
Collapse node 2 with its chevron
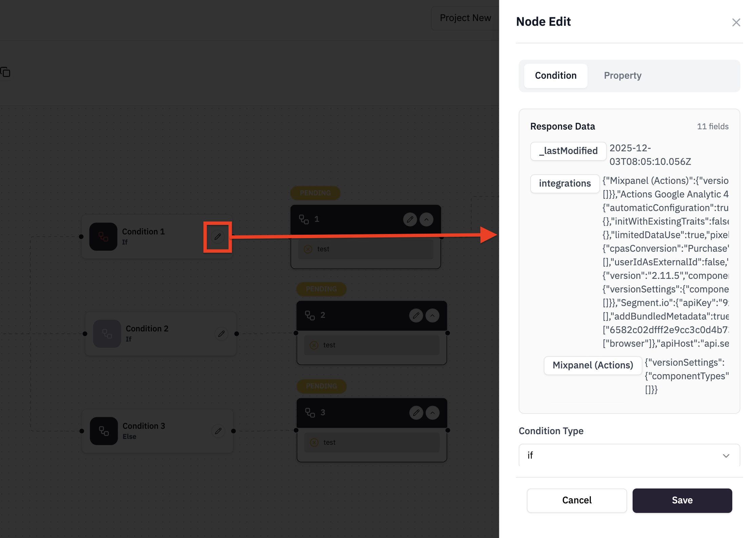click(x=433, y=315)
